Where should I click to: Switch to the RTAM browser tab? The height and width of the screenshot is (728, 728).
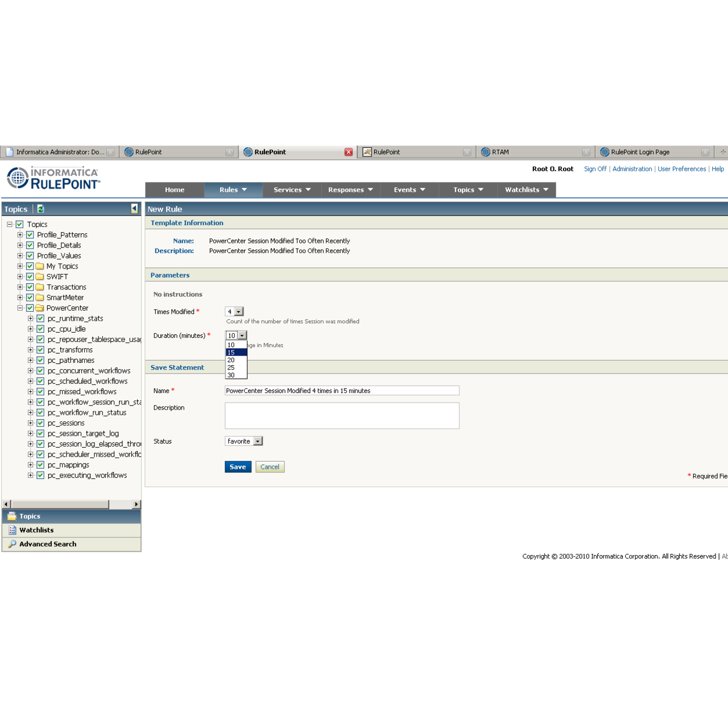(x=536, y=152)
